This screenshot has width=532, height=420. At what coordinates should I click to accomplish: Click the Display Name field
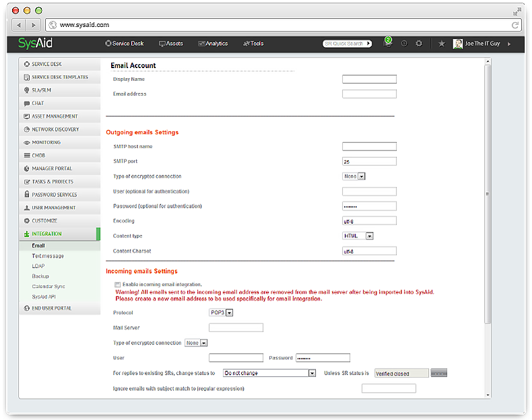[x=369, y=79]
